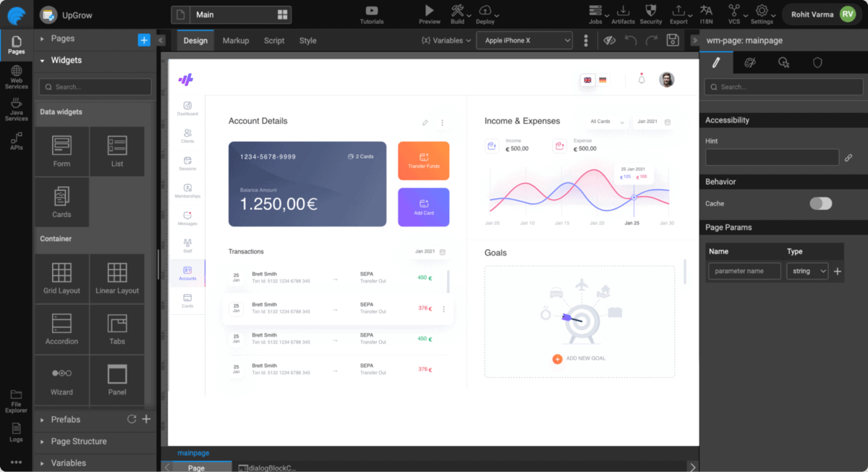Switch to Styles palette tab in right panel
The image size is (868, 472).
pos(750,63)
